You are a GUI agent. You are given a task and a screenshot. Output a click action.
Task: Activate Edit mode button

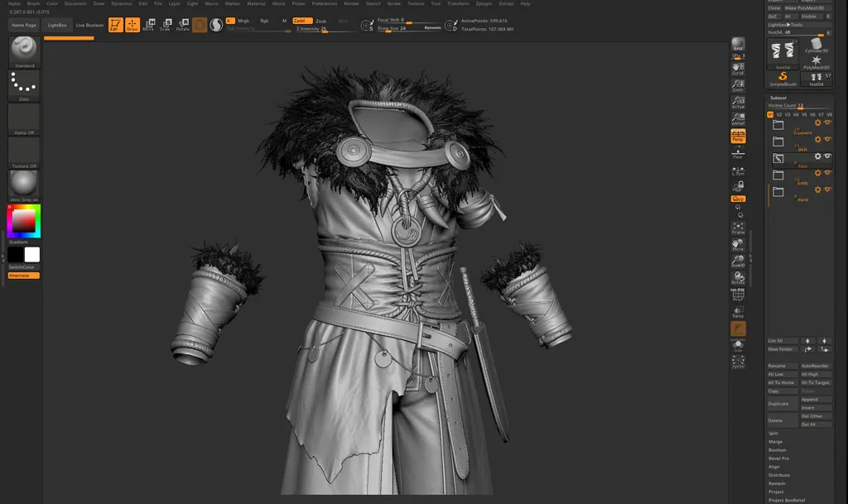115,25
